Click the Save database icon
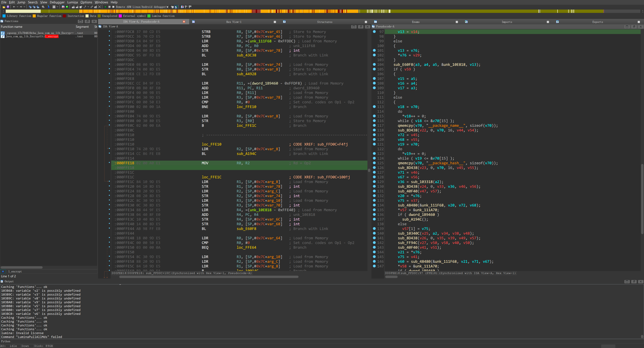 [x=8, y=7]
